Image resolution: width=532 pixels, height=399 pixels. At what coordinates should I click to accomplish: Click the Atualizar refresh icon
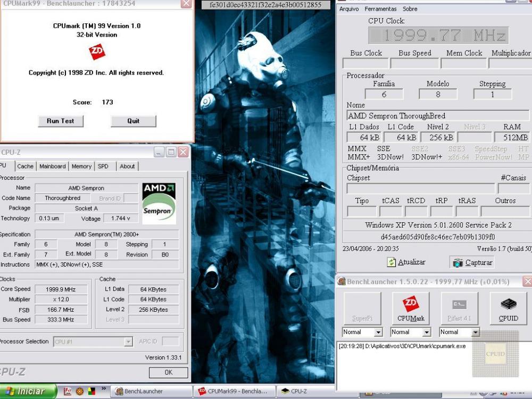click(392, 262)
